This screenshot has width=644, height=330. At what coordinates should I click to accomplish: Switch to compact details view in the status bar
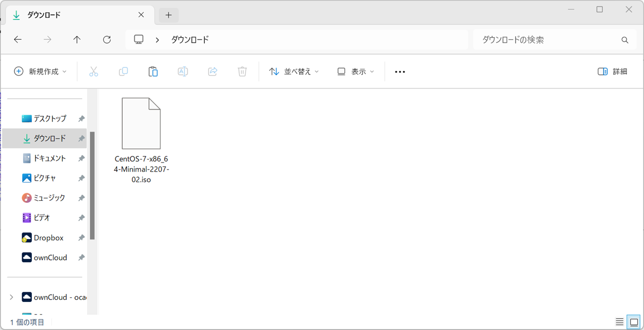620,321
